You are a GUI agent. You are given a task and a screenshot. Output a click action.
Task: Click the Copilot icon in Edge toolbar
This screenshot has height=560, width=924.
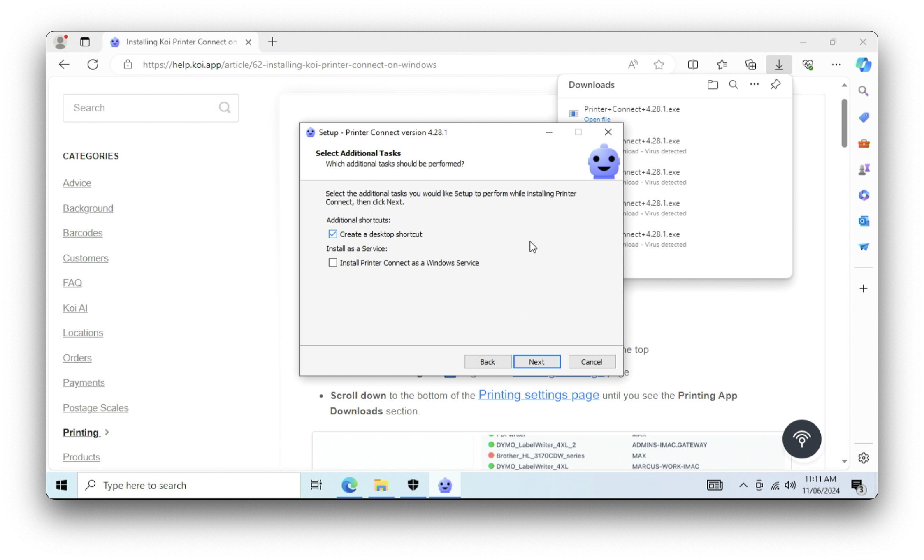pos(863,65)
